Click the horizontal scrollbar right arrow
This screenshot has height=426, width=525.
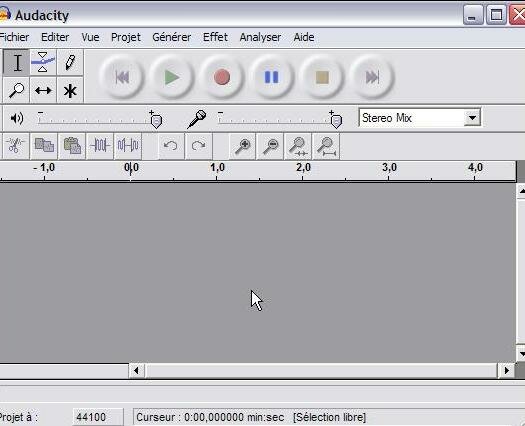pos(506,370)
